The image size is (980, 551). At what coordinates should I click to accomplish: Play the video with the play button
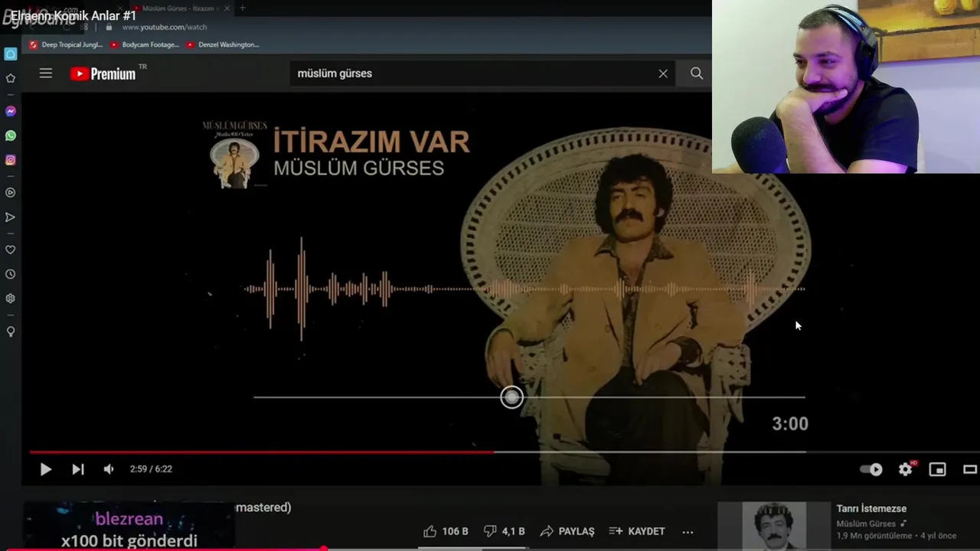(x=45, y=469)
